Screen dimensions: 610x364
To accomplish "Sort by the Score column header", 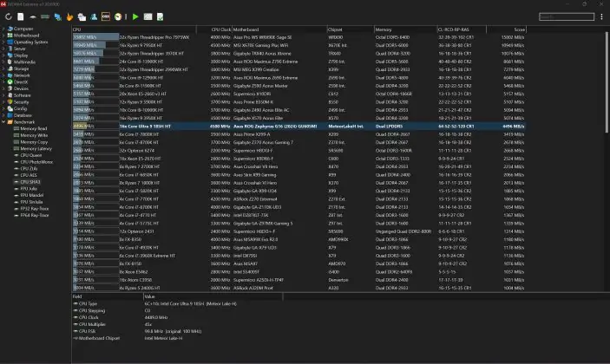I will pyautogui.click(x=506, y=29).
